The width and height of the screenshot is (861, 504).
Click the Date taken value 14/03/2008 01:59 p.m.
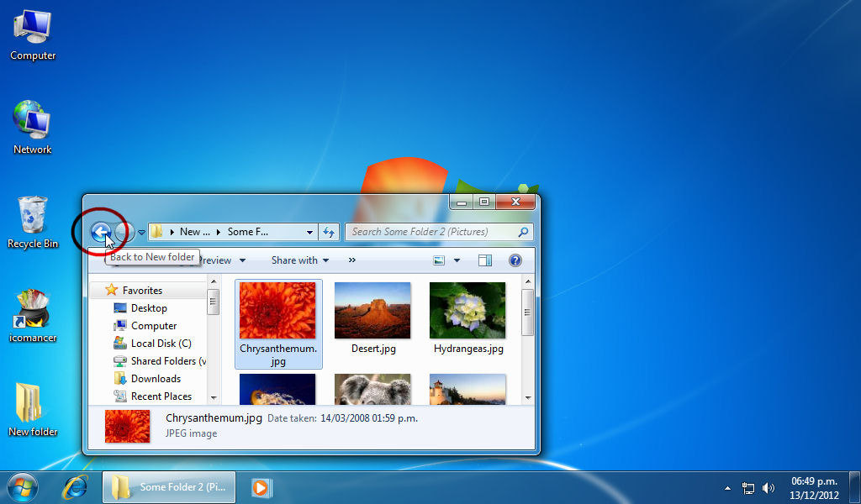click(369, 418)
